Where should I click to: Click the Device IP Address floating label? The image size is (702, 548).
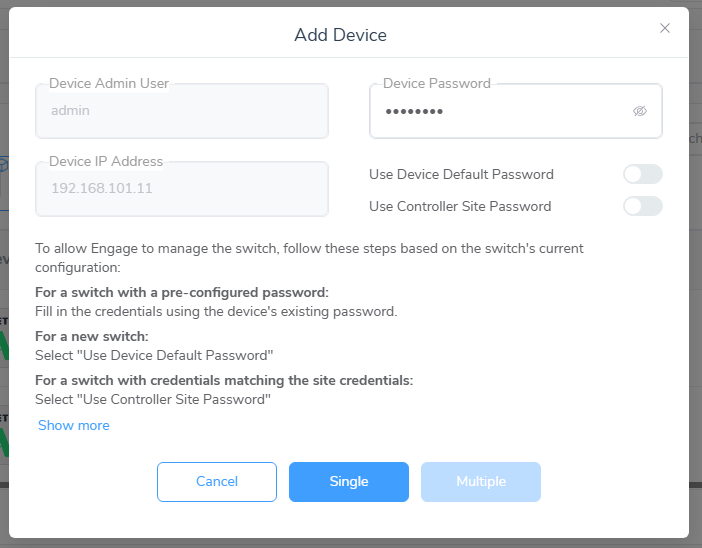point(106,161)
